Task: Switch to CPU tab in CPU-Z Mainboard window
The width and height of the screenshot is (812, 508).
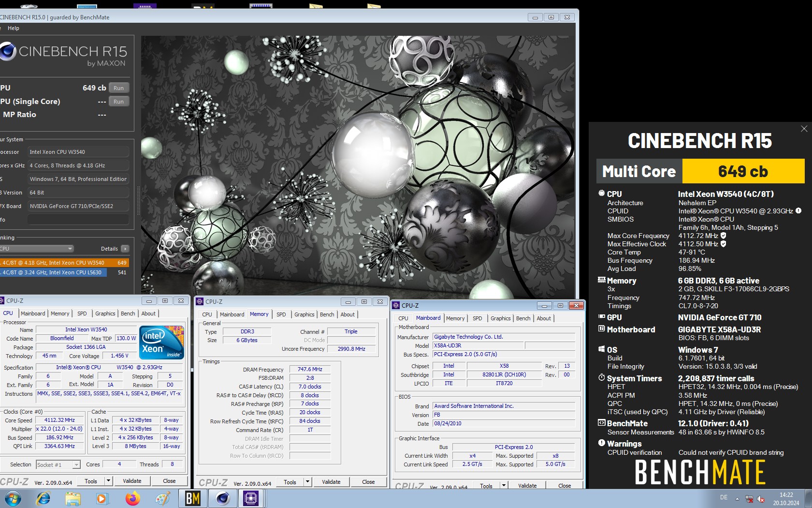Action: pos(403,318)
